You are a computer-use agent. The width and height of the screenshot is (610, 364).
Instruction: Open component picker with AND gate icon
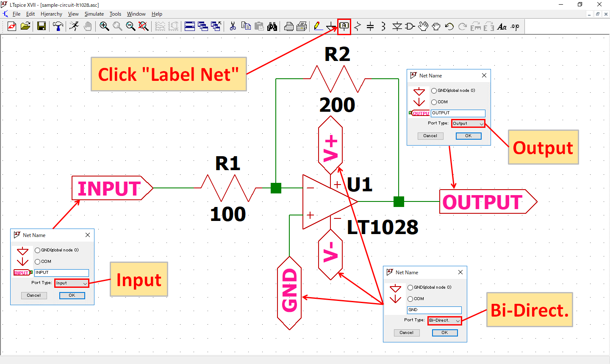tap(410, 26)
